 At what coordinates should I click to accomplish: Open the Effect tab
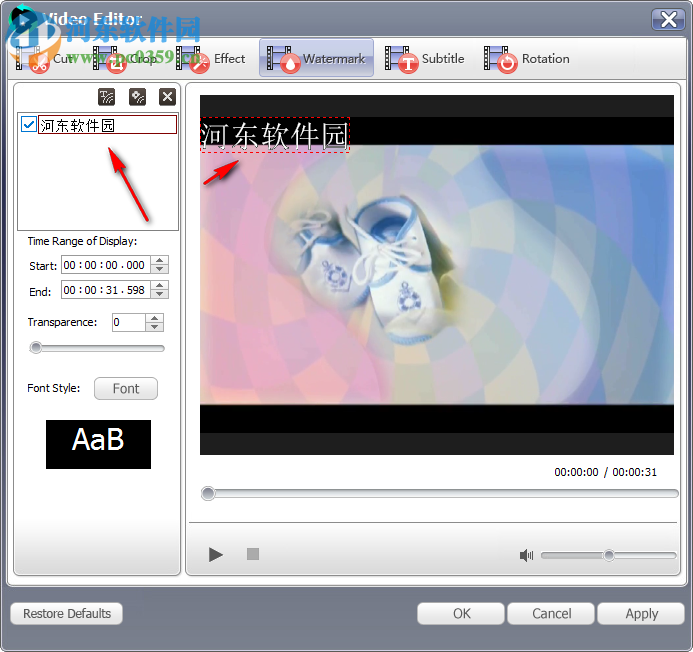click(x=211, y=59)
